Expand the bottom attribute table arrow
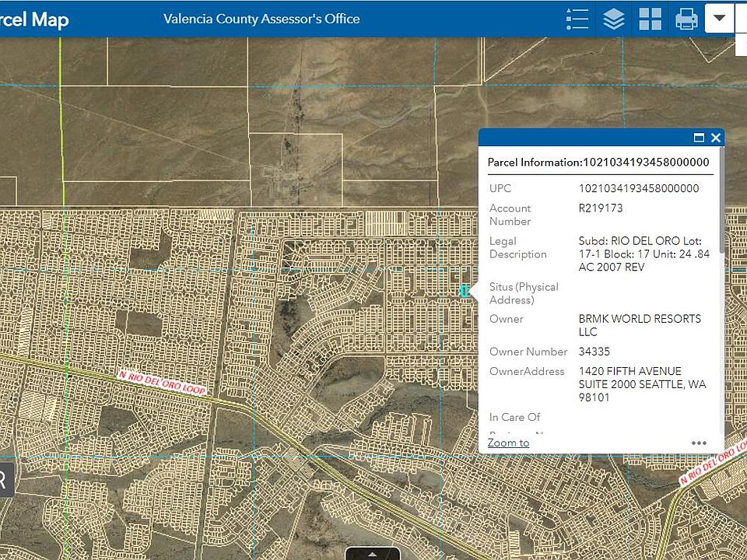 [x=372, y=554]
